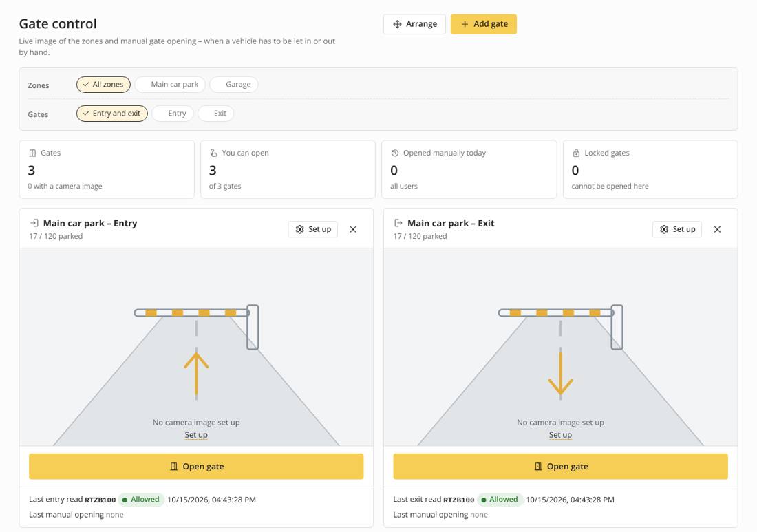Open Set up for Main car park Exit
The width and height of the screenshot is (757, 532).
(677, 229)
